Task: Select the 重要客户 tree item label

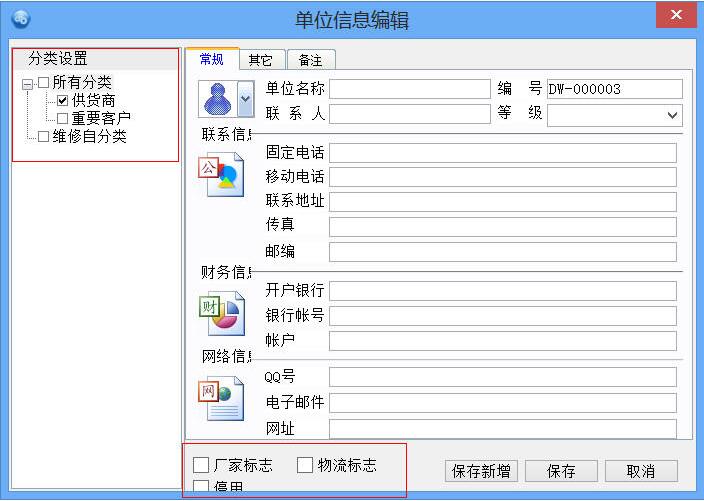Action: point(101,118)
